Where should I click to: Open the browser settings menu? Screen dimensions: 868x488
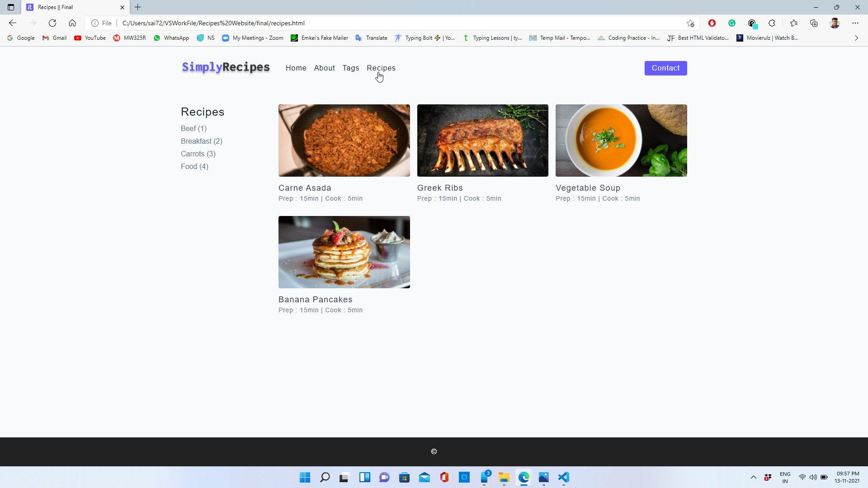tap(855, 23)
